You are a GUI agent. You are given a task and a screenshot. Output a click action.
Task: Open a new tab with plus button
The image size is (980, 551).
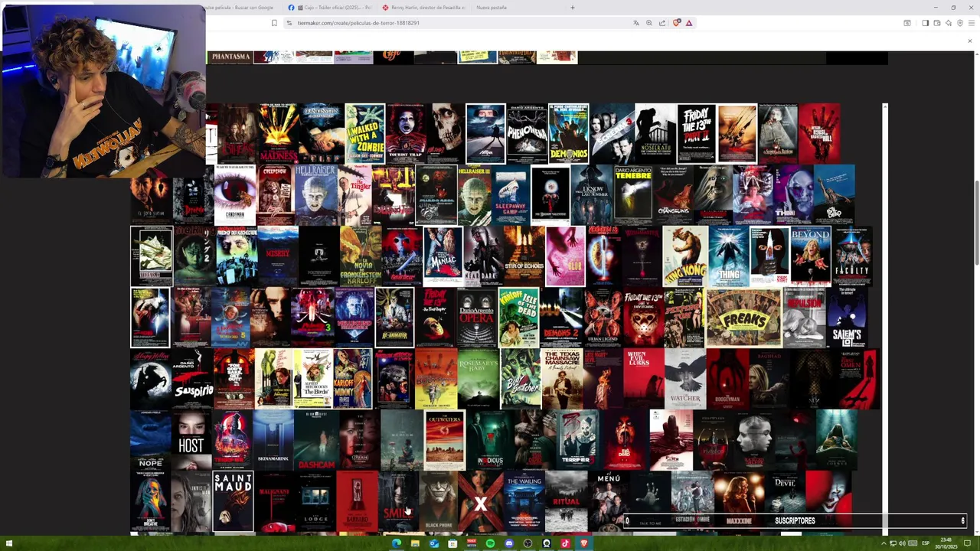(572, 8)
